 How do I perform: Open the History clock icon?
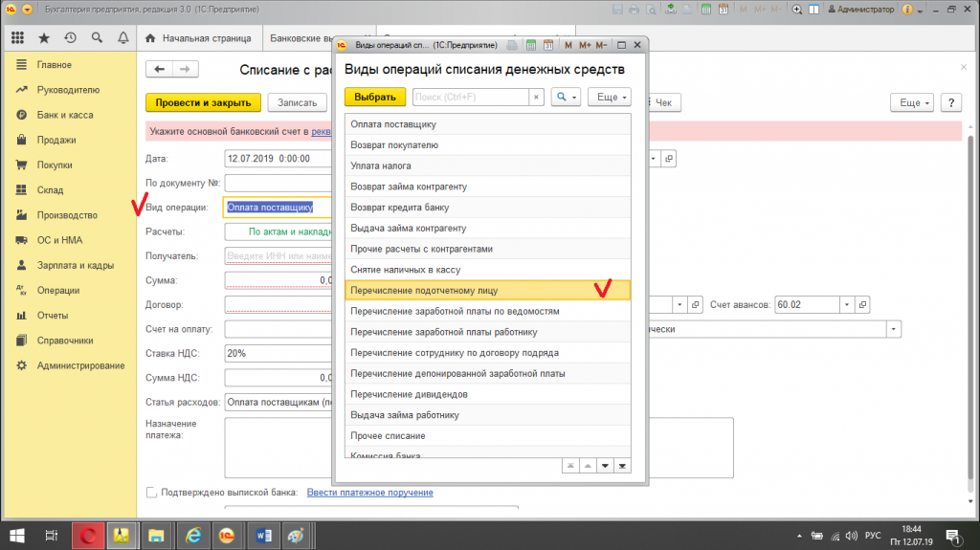tap(70, 38)
